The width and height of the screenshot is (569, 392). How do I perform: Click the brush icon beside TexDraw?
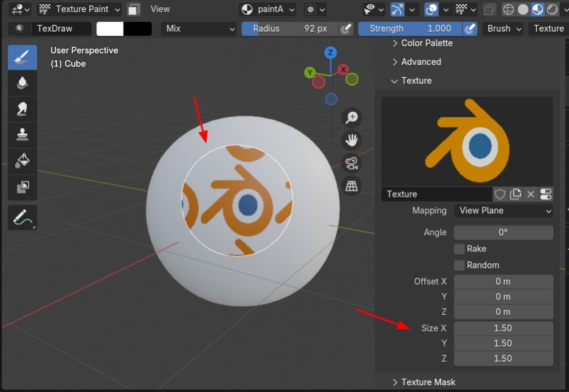point(19,29)
